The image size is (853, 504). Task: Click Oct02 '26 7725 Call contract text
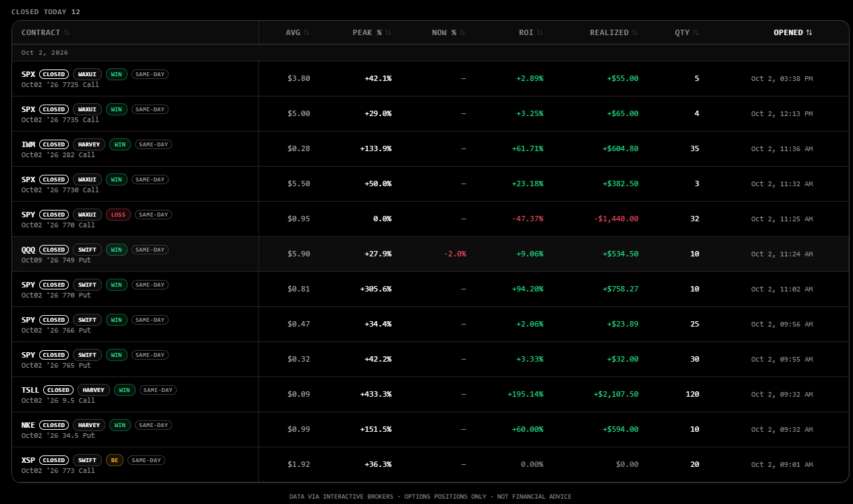coord(60,84)
